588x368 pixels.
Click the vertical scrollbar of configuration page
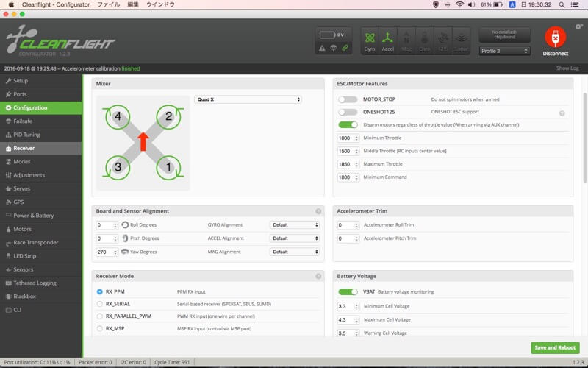[584, 137]
